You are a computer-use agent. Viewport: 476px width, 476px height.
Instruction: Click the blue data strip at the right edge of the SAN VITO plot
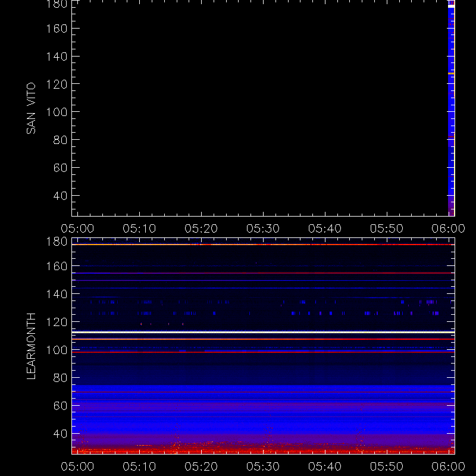click(x=451, y=108)
